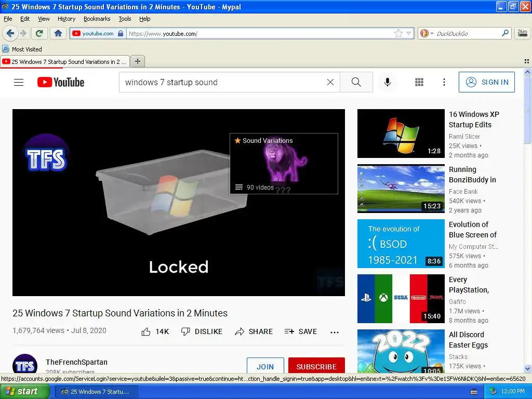Screen dimensions: 532x399
Task: Select the Mypal taskbar window button
Action: click(x=96, y=392)
